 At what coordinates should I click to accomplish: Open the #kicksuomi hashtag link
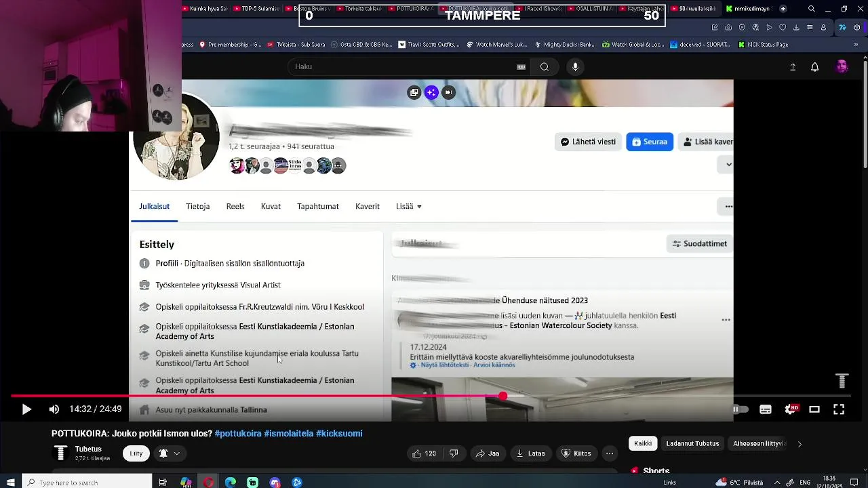point(339,434)
